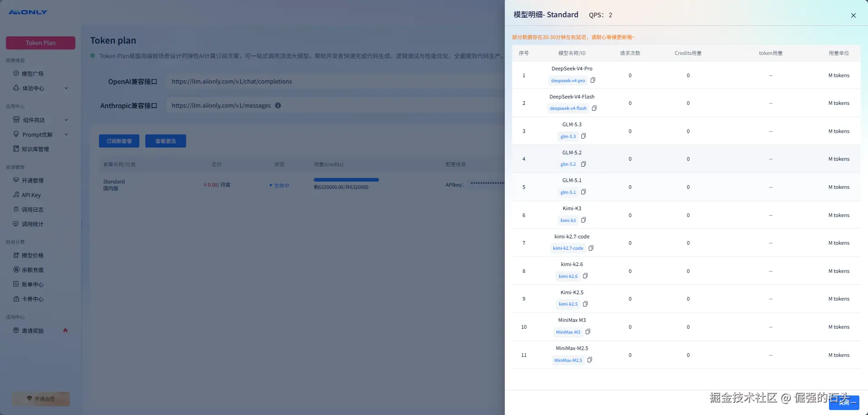Select the Token Plan sidebar item
Viewport: 868px width, 415px height.
pyautogui.click(x=40, y=43)
